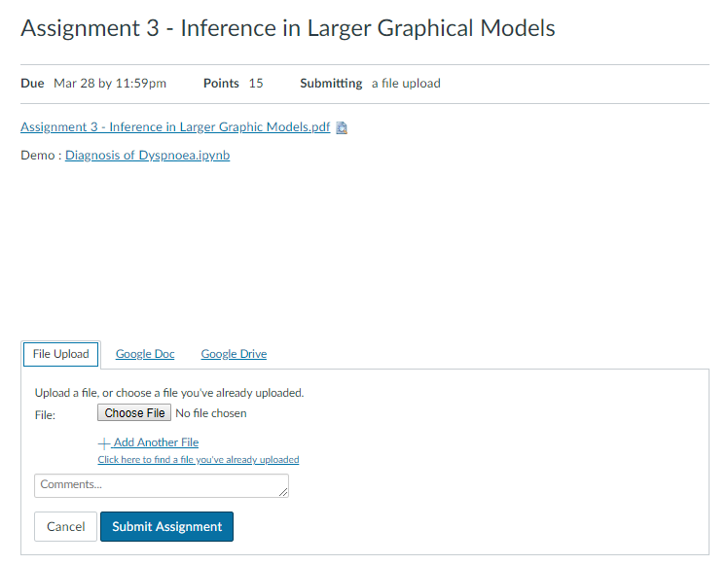The image size is (728, 565).
Task: Click the Assignment 3 page title heading
Action: click(x=288, y=27)
